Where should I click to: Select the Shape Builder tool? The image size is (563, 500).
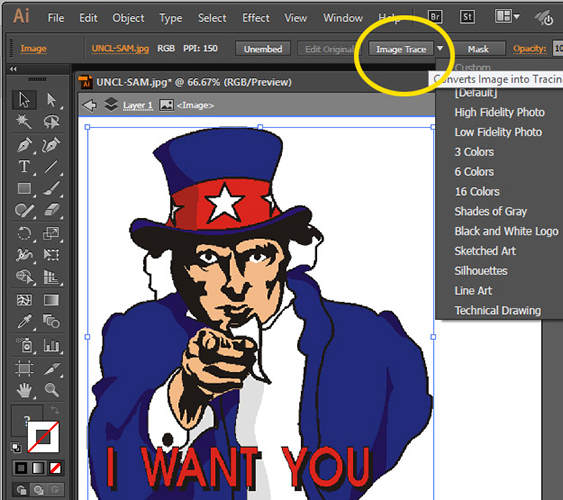click(24, 277)
